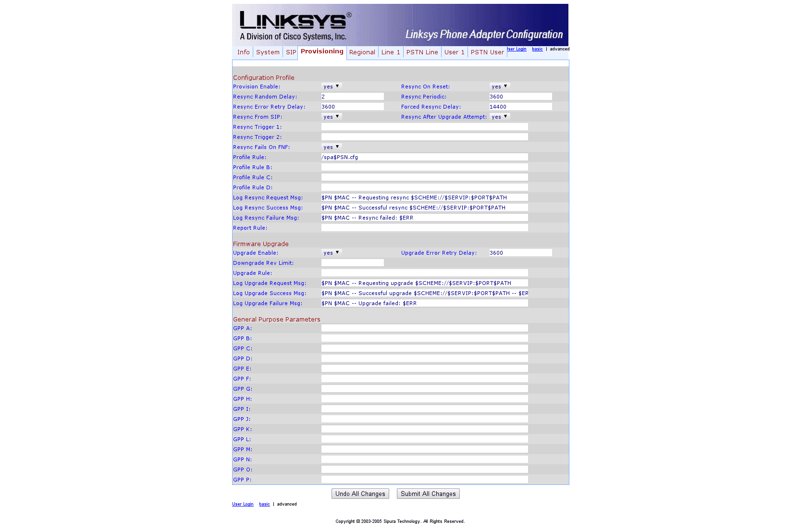The height and width of the screenshot is (532, 800).
Task: Open the PSTN User tab
Action: click(487, 52)
